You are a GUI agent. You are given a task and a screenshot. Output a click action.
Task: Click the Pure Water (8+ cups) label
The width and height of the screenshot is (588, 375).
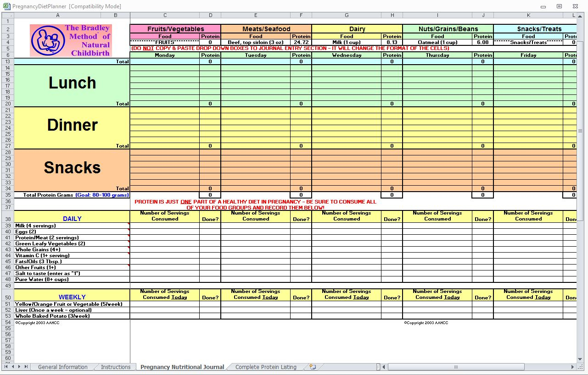(x=42, y=279)
